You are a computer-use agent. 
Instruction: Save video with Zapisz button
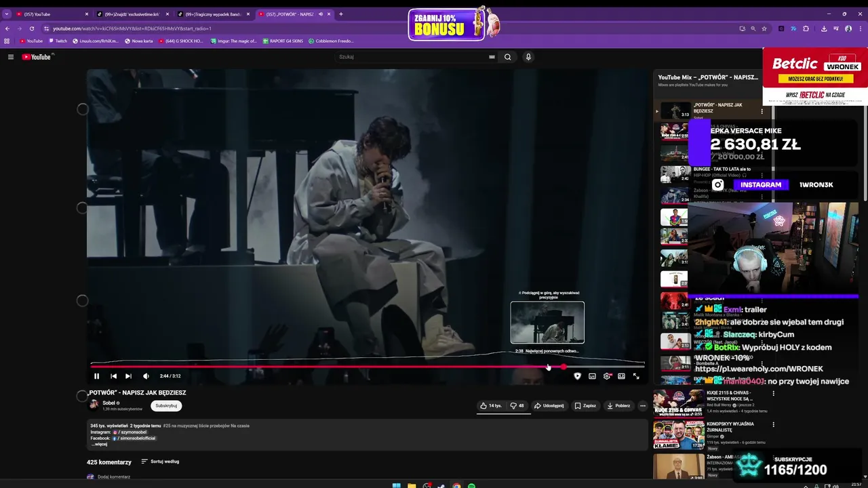pos(585,406)
